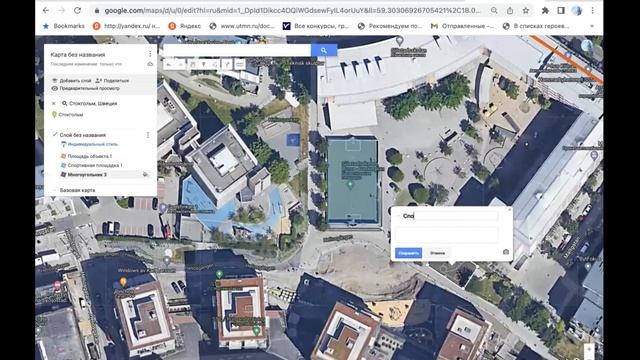Screen dimensions: 640x360
Task: Select the hand pan tool in the map toolbar
Action: [192, 64]
